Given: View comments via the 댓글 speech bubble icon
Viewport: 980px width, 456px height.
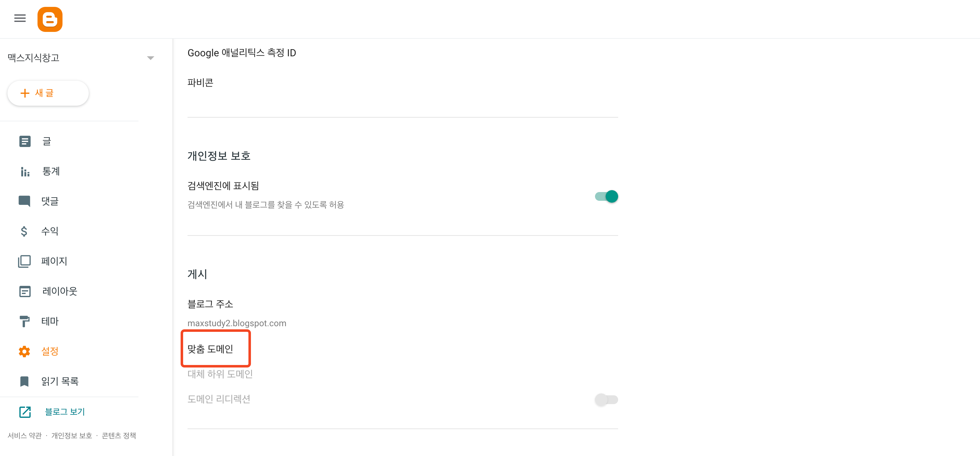Looking at the screenshot, I should coord(24,201).
